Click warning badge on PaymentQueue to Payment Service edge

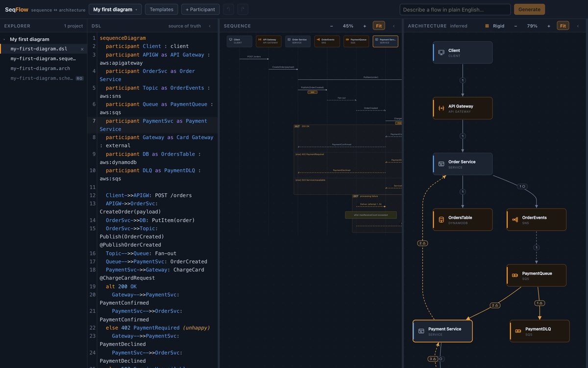pyautogui.click(x=495, y=305)
